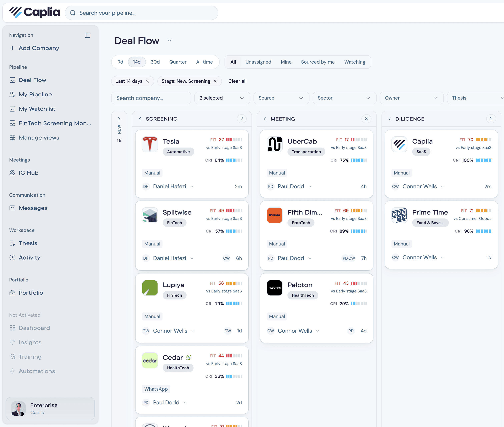Click the DH avatar on Tesla card
Viewport: 504px width, 427px height.
click(146, 187)
